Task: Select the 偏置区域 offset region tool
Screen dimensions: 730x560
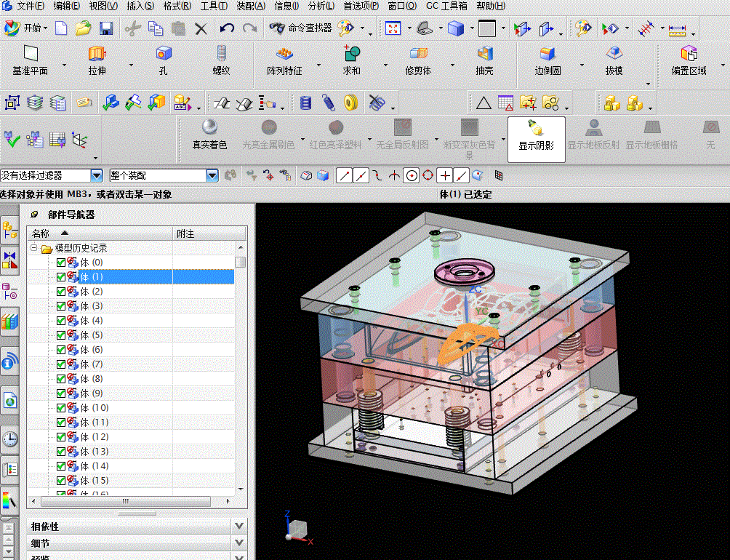Action: tap(689, 60)
